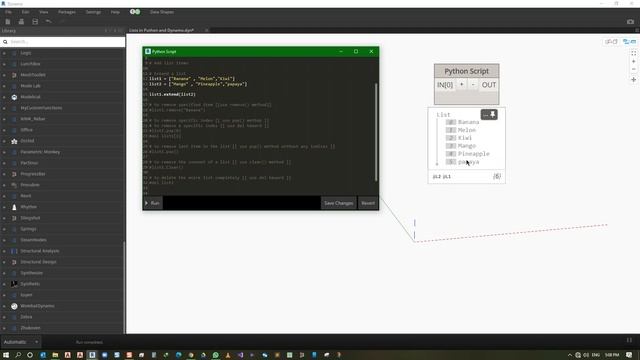Expand the LunchBox library category
This screenshot has width=640, height=360.
pos(4,64)
